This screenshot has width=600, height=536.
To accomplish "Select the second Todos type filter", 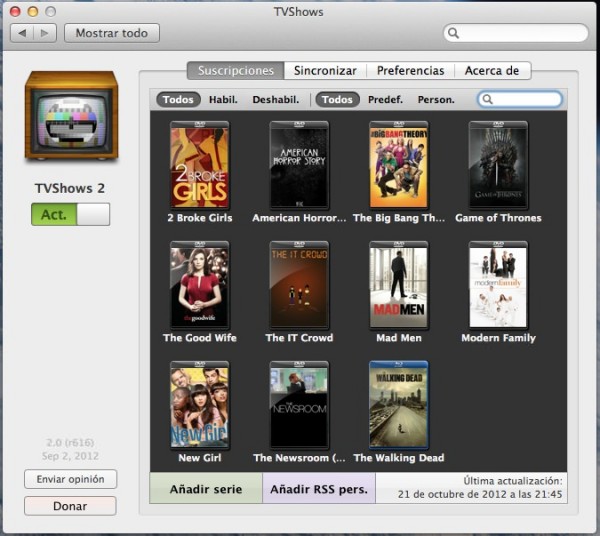I will click(x=337, y=99).
